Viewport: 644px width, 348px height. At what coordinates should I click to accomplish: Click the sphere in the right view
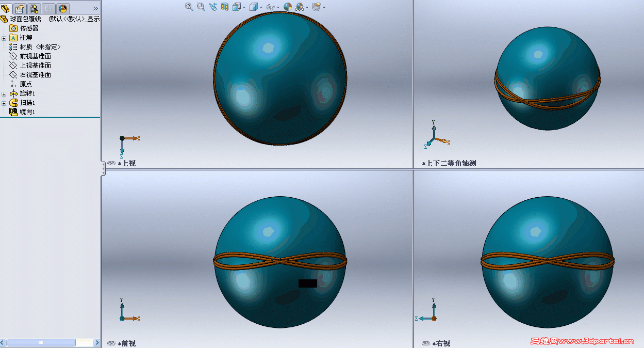coord(547,262)
